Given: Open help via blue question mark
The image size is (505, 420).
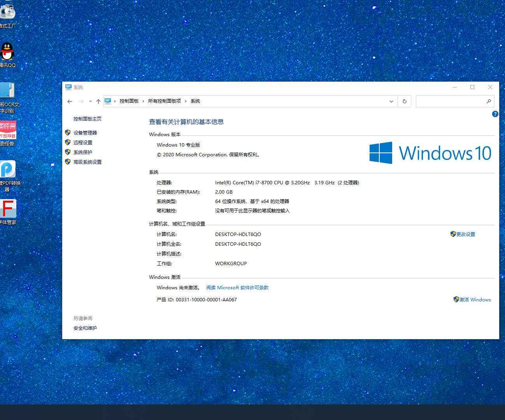Looking at the screenshot, I should click(x=495, y=114).
